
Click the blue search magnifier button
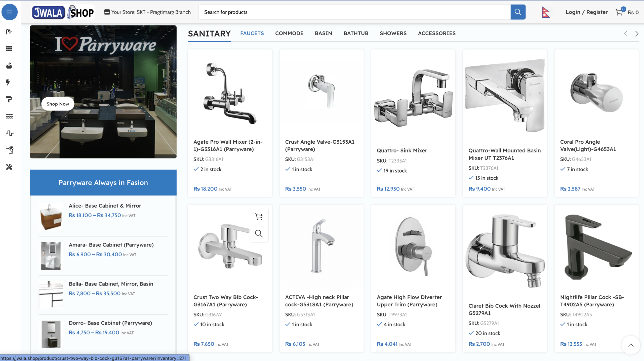pos(518,12)
